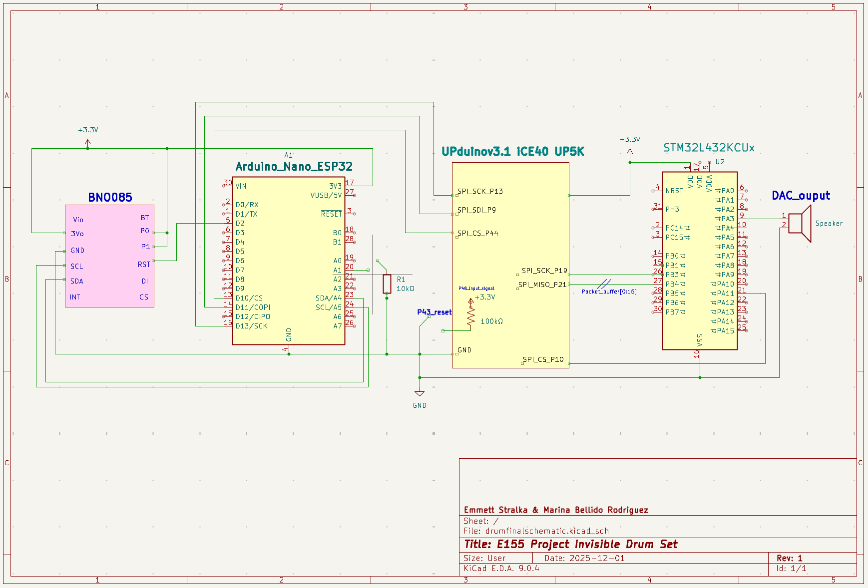This screenshot has height=588, width=868.
Task: Click the SPI_MISO_P21 pin label
Action: pos(542,284)
